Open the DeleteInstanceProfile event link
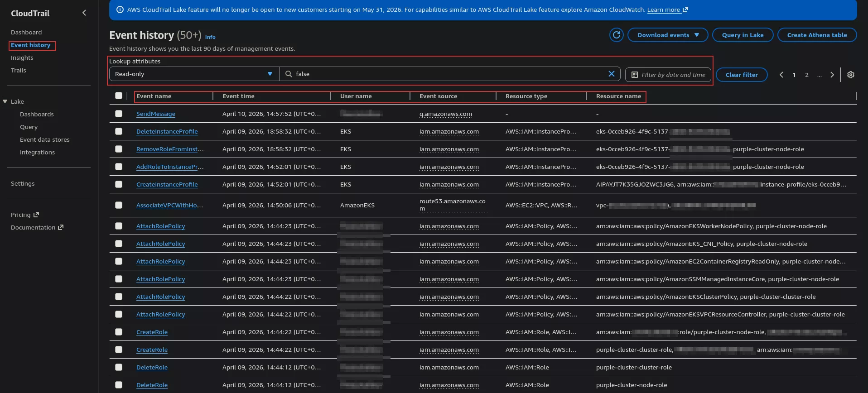The image size is (868, 393). 167,131
